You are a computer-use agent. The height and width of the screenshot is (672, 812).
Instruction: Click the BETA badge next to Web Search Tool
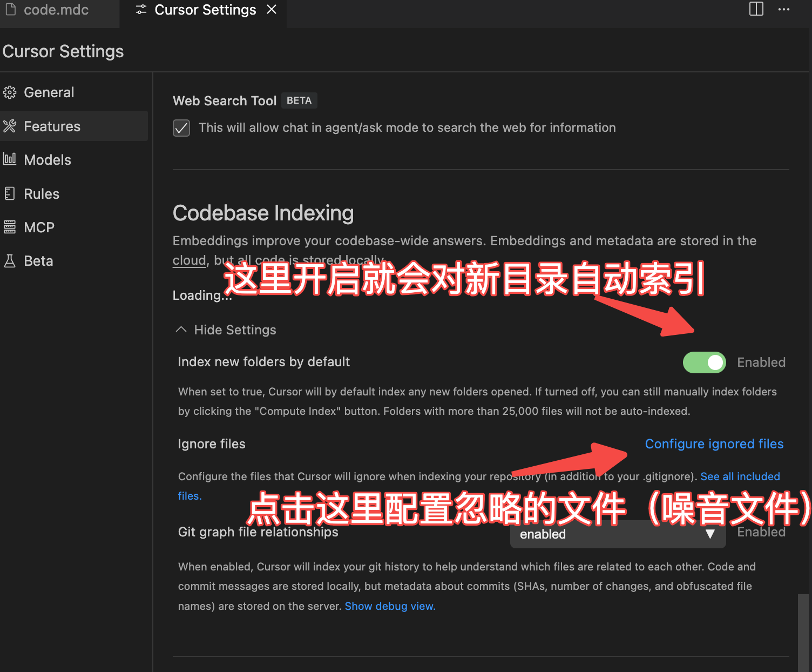click(299, 100)
